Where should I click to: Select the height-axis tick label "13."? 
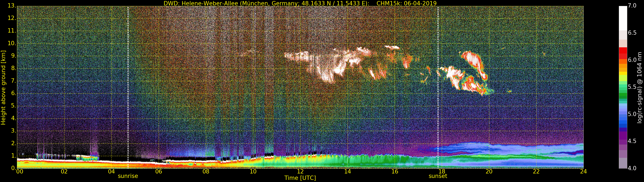[x=12, y=6]
